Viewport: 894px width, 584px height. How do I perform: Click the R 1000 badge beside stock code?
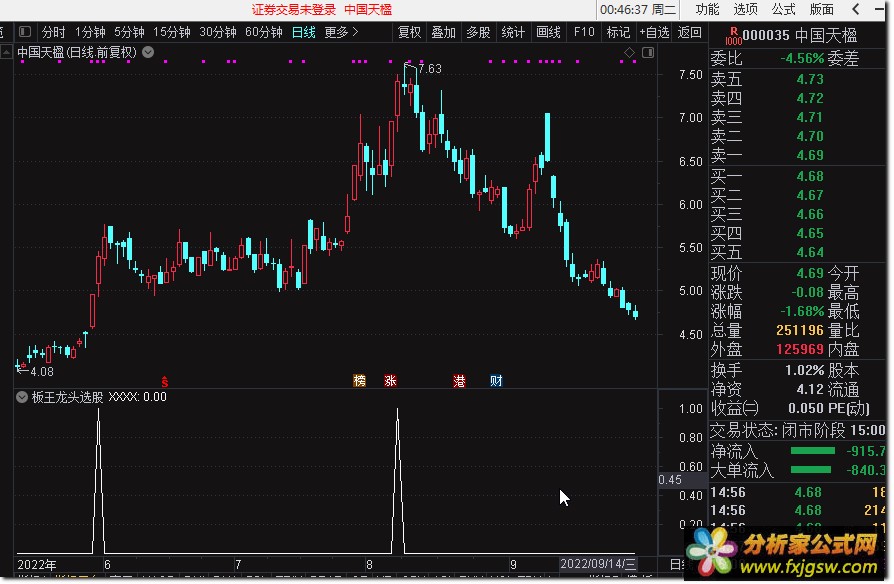733,36
